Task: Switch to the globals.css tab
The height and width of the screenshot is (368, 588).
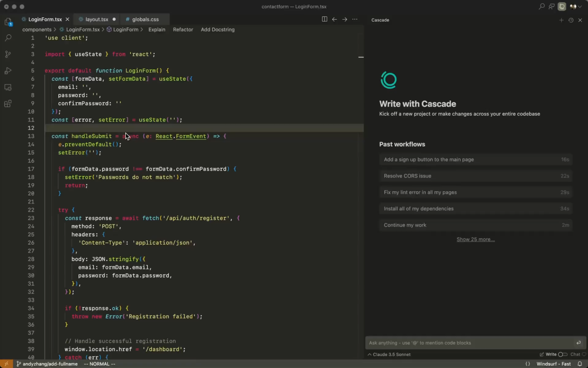Action: click(x=145, y=19)
